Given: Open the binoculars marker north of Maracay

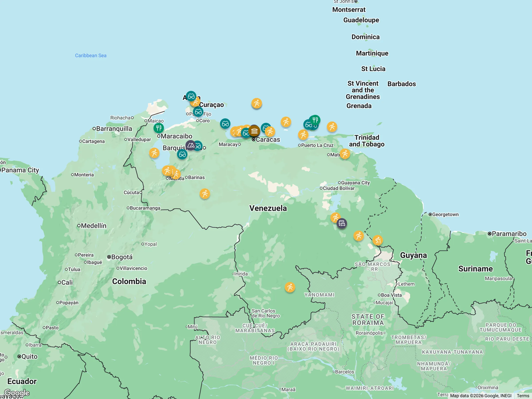Looking at the screenshot, I should click(225, 124).
